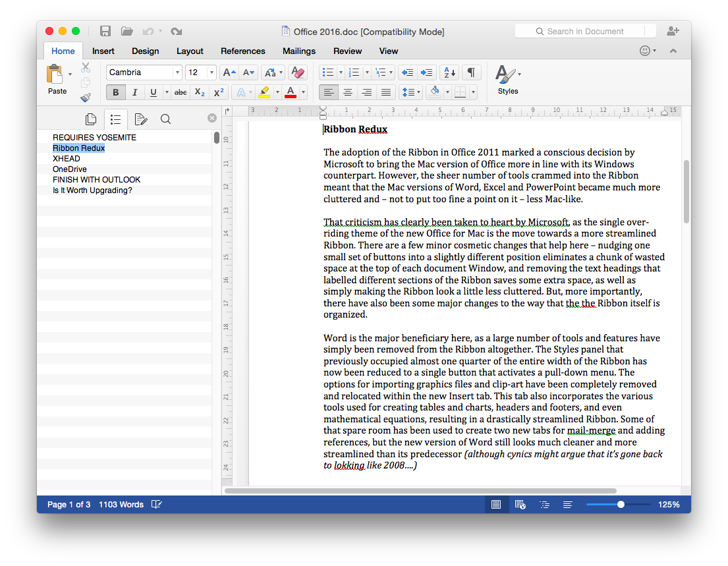Apply red font color
Screen dimensions: 728x566
coord(291,92)
